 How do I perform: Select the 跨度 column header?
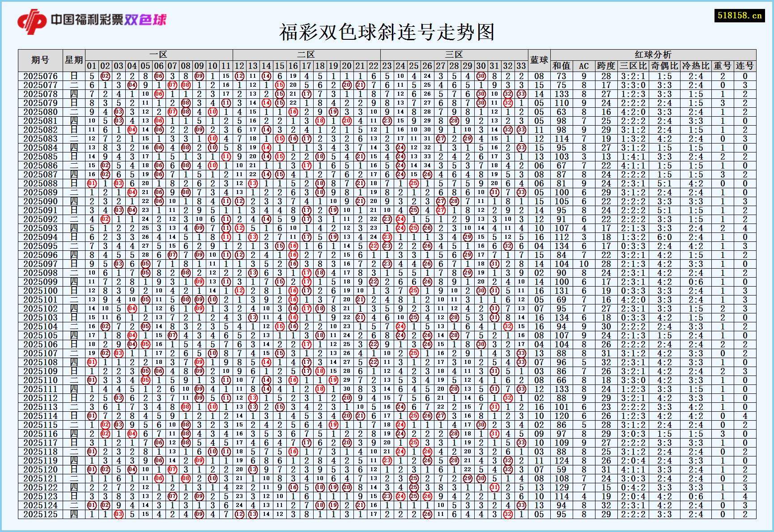pyautogui.click(x=606, y=65)
